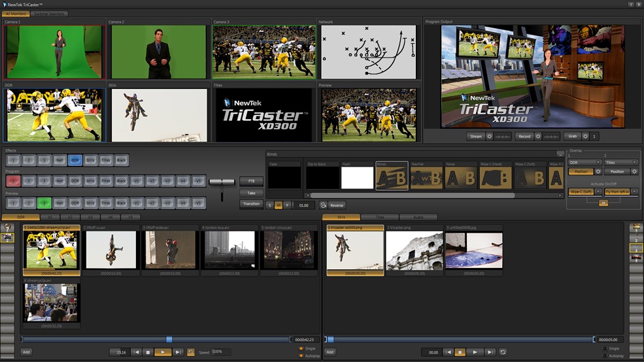Stop DDR playback
Image resolution: width=644 pixels, height=362 pixels.
(148, 352)
